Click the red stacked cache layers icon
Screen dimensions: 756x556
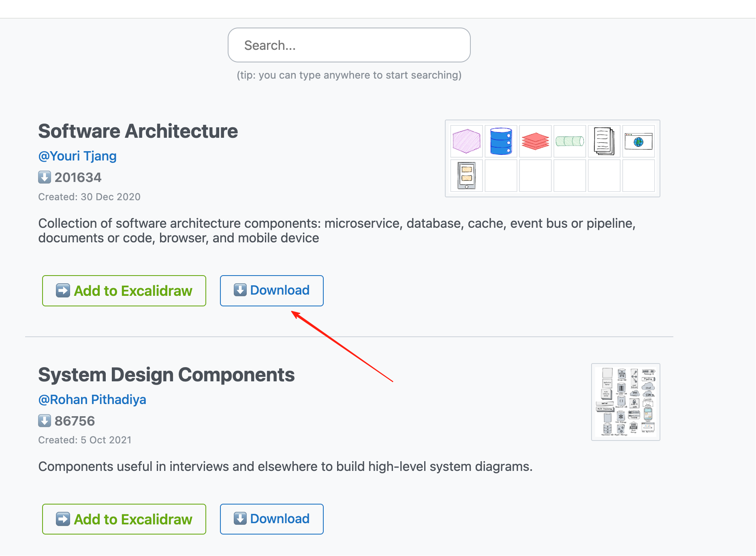[x=535, y=141]
